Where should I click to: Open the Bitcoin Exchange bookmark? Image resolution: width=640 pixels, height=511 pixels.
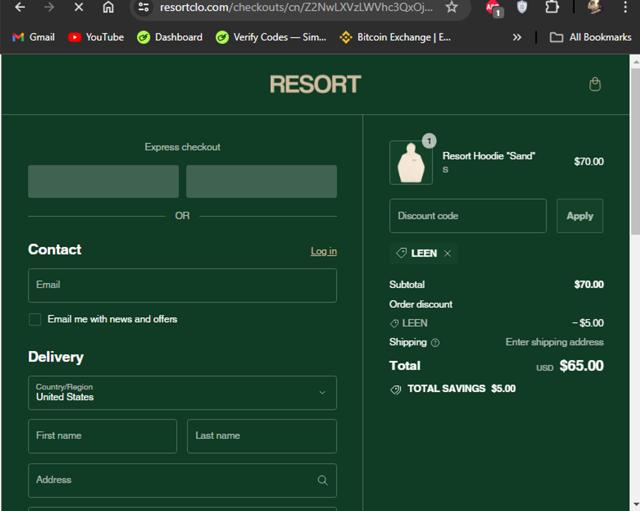395,38
